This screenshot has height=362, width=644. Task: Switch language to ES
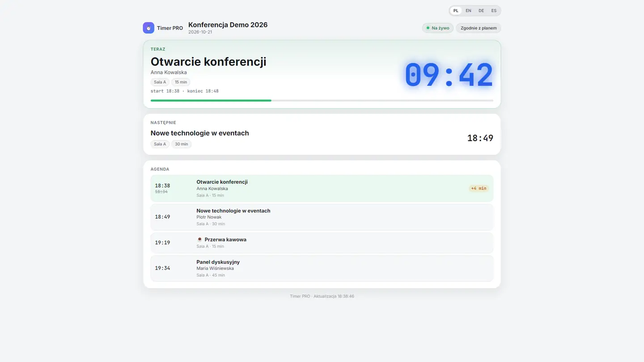pos(494,11)
